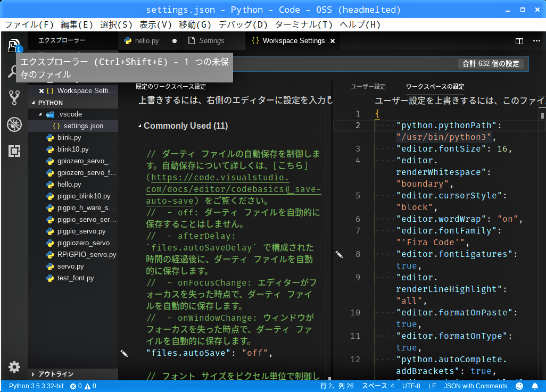Open hello.py in explorer tree

[73, 185]
